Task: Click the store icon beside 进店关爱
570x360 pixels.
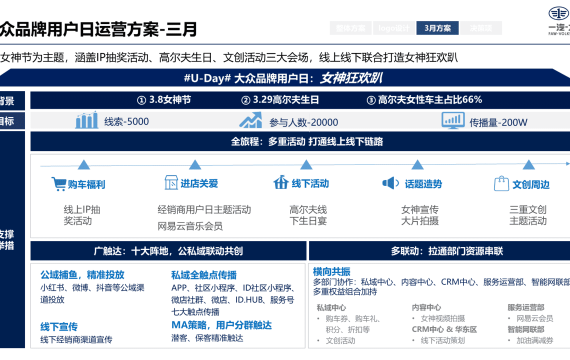Action: pyautogui.click(x=171, y=183)
